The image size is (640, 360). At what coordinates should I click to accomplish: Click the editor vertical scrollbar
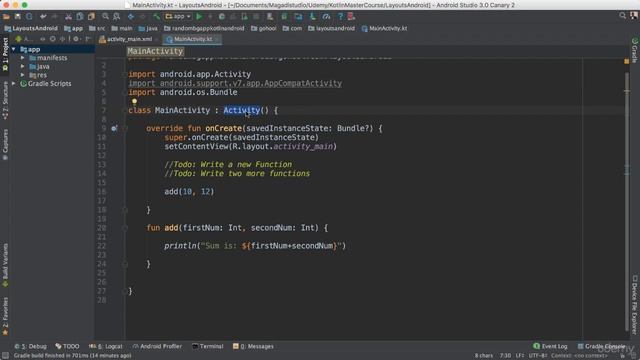pyautogui.click(x=627, y=202)
